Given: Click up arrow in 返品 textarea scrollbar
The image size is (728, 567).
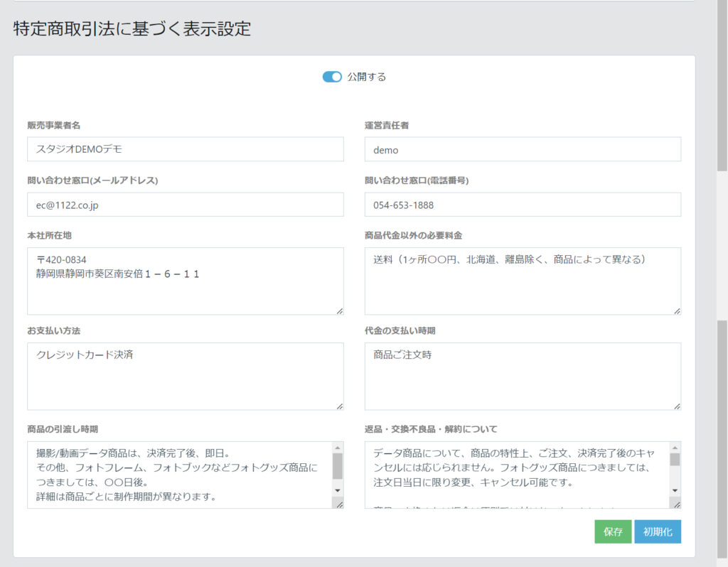Looking at the screenshot, I should pyautogui.click(x=675, y=448).
